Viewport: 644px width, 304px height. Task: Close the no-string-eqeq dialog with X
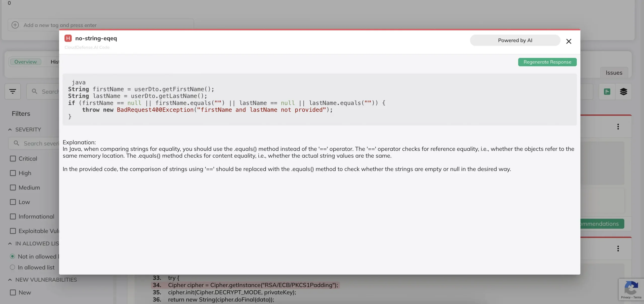click(x=569, y=41)
